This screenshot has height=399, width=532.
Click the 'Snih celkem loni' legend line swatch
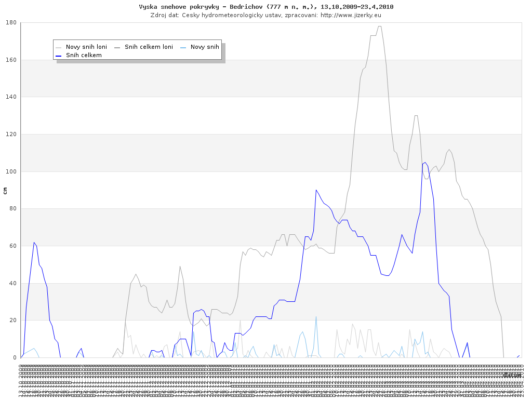[x=117, y=47]
